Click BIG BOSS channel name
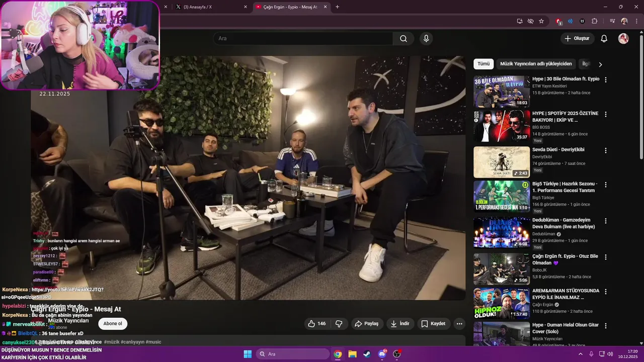644x362 pixels. [x=541, y=127]
